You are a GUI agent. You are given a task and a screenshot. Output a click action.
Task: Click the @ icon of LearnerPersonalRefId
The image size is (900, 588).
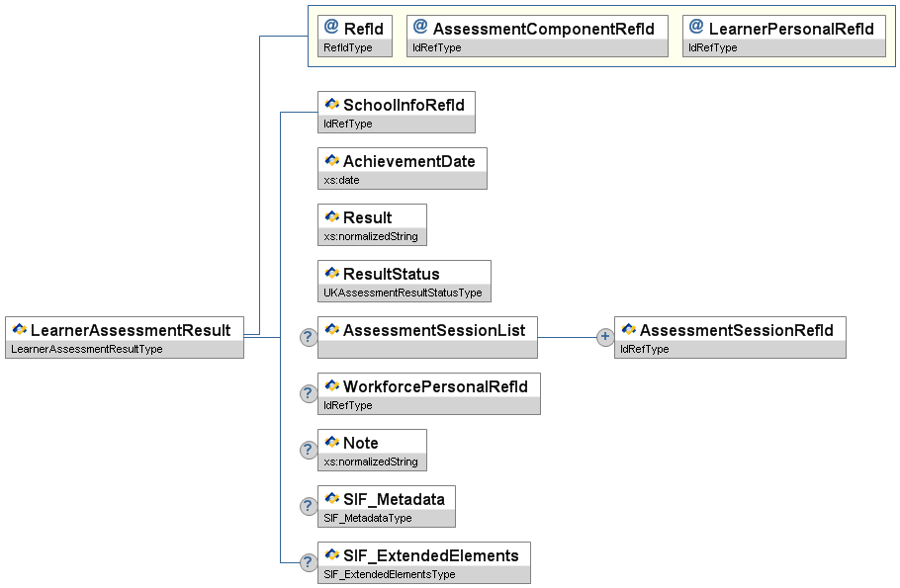(x=696, y=28)
